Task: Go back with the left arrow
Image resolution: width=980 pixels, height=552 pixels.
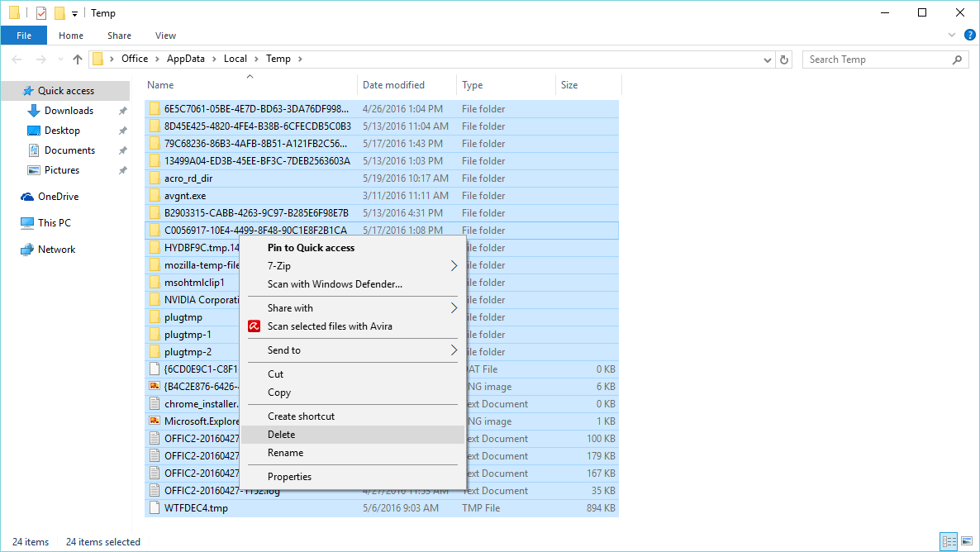Action: (17, 59)
